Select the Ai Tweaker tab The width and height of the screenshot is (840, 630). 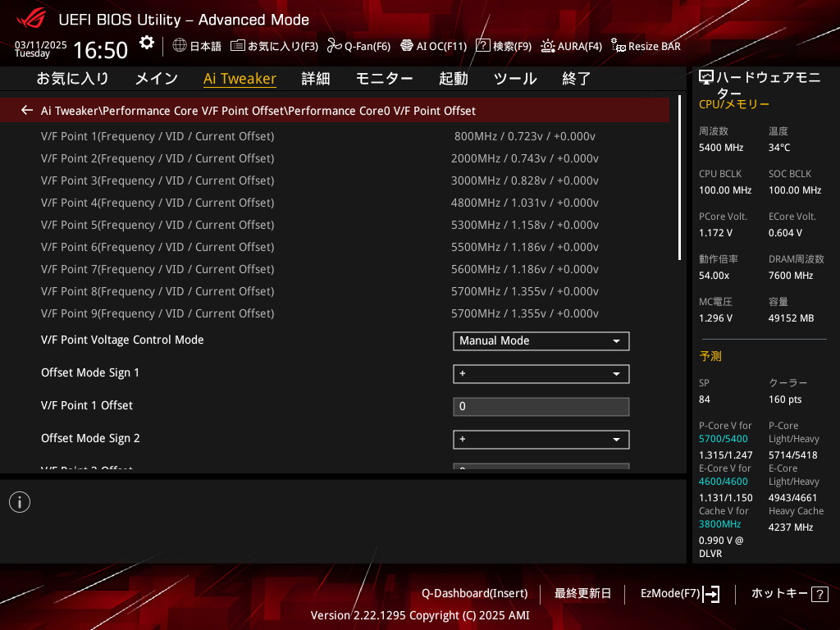pyautogui.click(x=240, y=79)
